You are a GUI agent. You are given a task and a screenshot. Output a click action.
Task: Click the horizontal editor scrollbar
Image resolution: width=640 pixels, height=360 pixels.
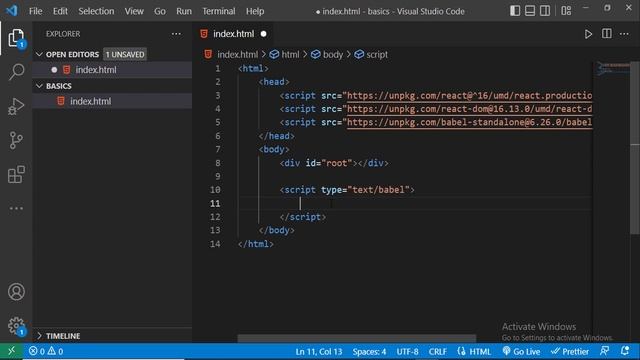[356, 338]
